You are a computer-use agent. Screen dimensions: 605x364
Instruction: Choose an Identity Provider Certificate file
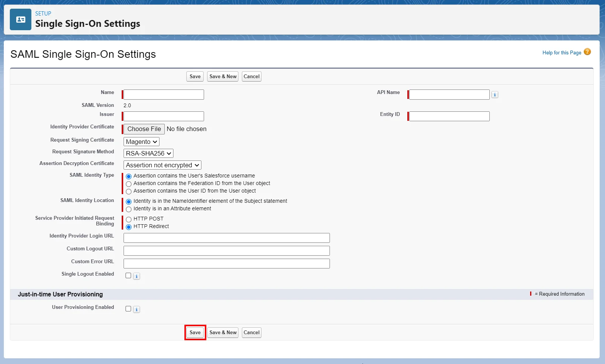point(143,129)
